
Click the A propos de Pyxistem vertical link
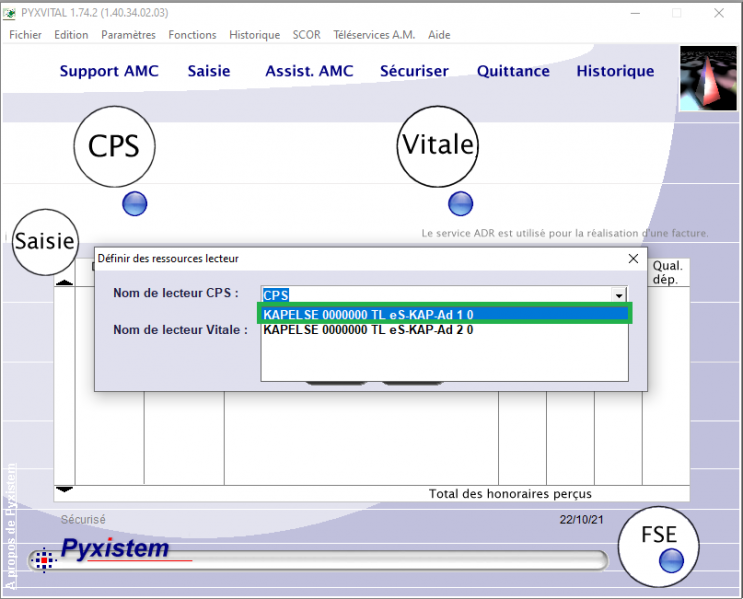[x=10, y=525]
